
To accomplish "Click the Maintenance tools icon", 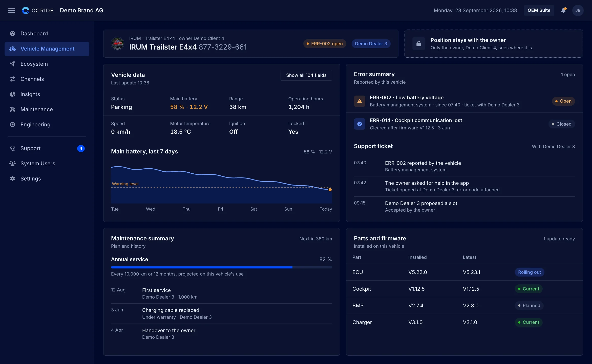I will tap(13, 109).
